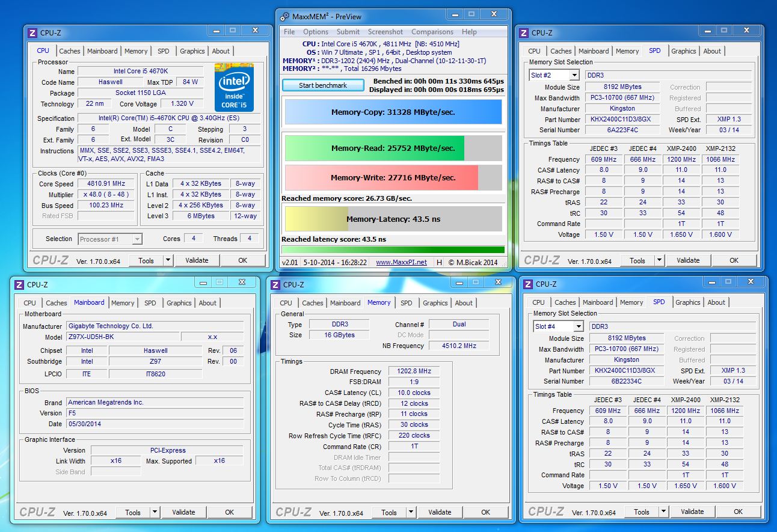Image resolution: width=777 pixels, height=532 pixels.
Task: Open the Tools dropdown arrow in the Mainboard window
Action: [x=155, y=512]
